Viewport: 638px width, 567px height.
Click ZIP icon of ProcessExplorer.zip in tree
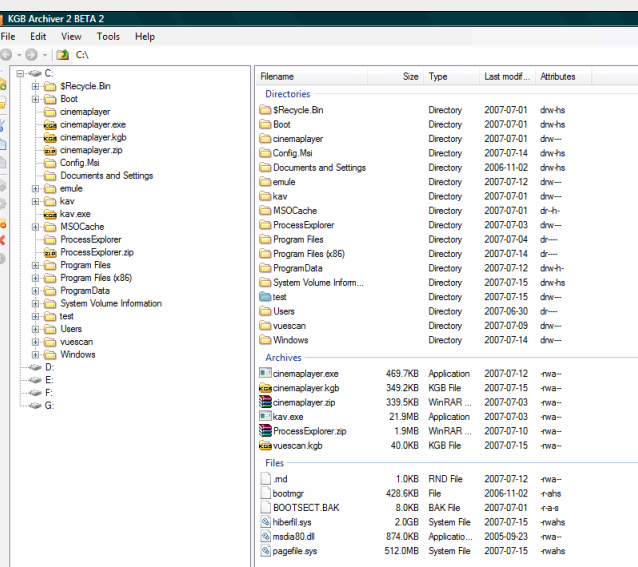(x=50, y=253)
